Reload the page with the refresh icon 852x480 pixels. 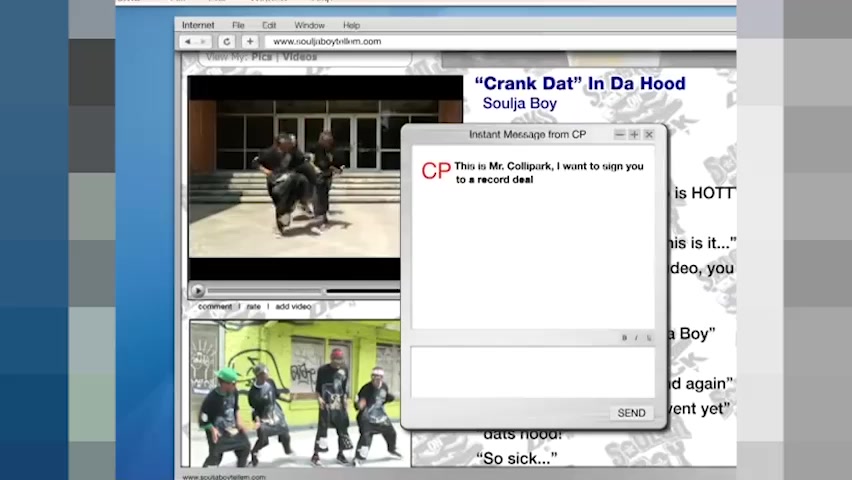[227, 41]
